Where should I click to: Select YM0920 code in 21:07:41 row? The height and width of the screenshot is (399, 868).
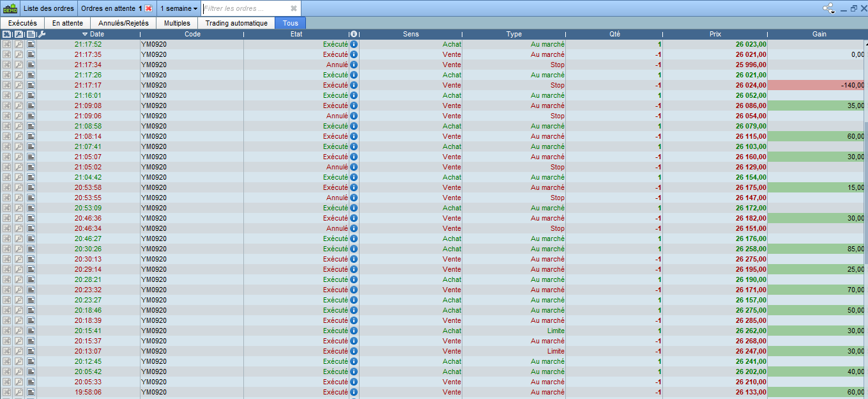[192, 146]
